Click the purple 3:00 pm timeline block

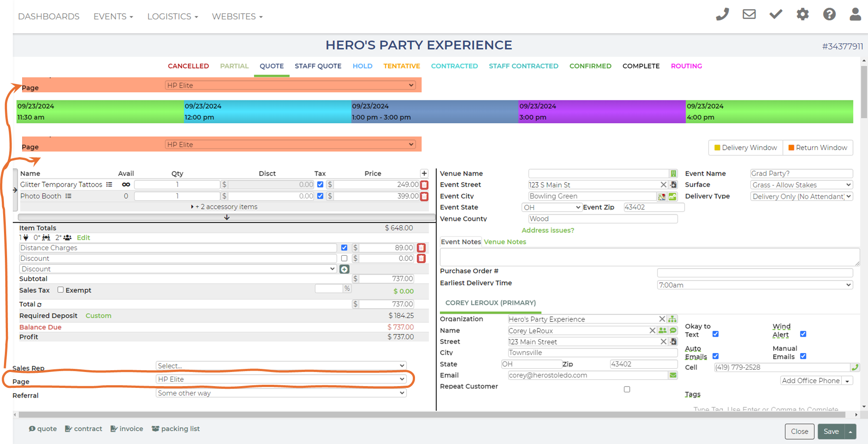(602, 112)
